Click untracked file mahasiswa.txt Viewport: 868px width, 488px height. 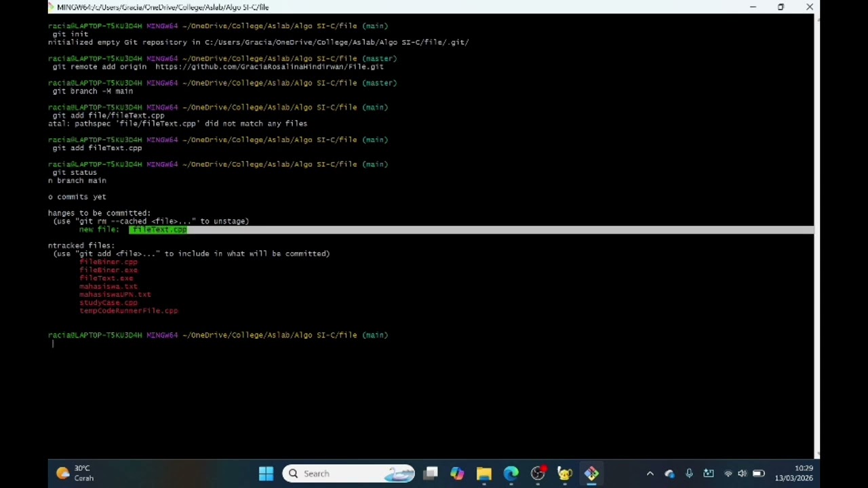[x=108, y=286]
